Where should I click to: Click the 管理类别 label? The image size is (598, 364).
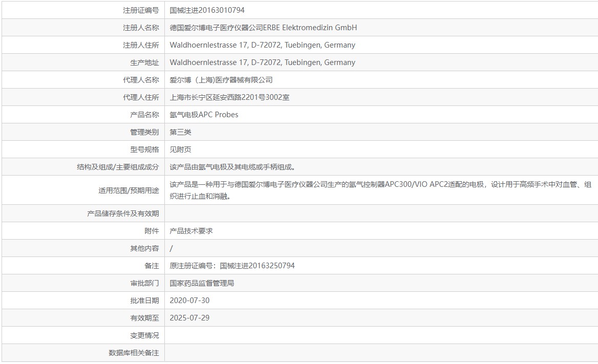point(144,133)
